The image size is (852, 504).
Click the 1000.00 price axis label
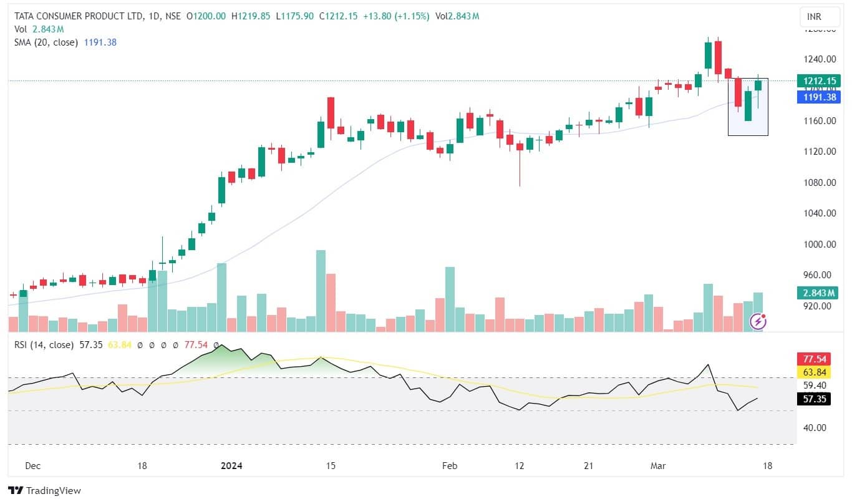818,245
